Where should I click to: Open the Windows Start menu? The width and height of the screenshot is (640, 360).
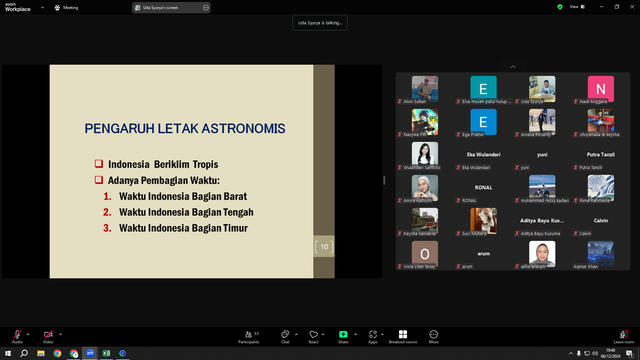coord(8,353)
